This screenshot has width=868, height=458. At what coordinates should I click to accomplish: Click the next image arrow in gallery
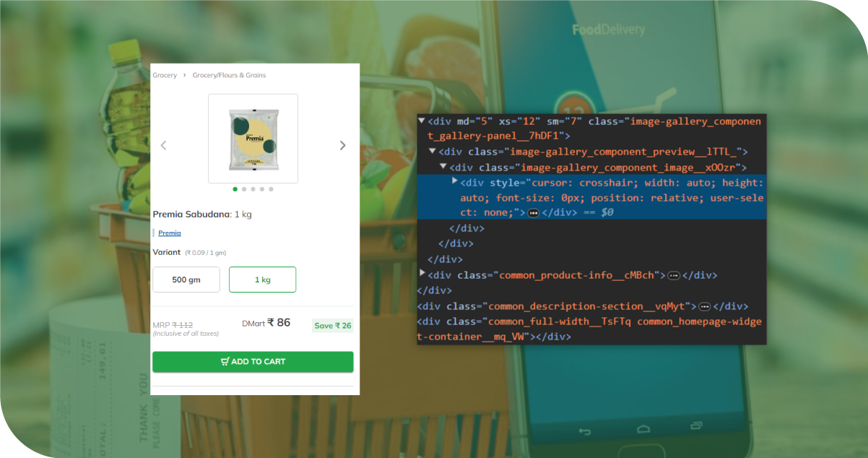(342, 145)
